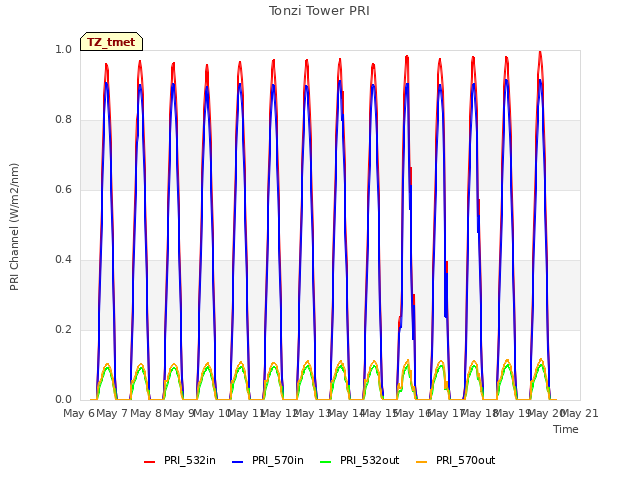The image size is (640, 480).
Task: Click the May 13 x-axis tick label
Action: [x=313, y=413]
